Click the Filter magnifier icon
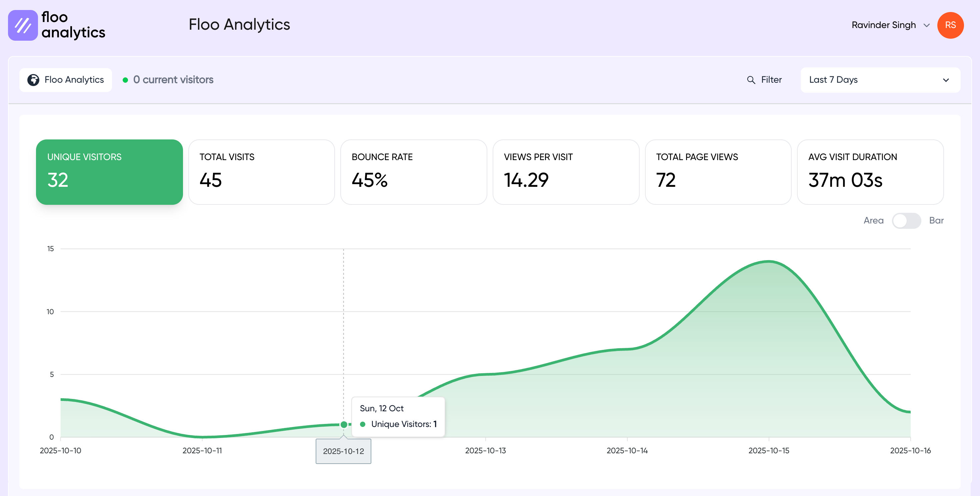The width and height of the screenshot is (980, 496). click(751, 80)
